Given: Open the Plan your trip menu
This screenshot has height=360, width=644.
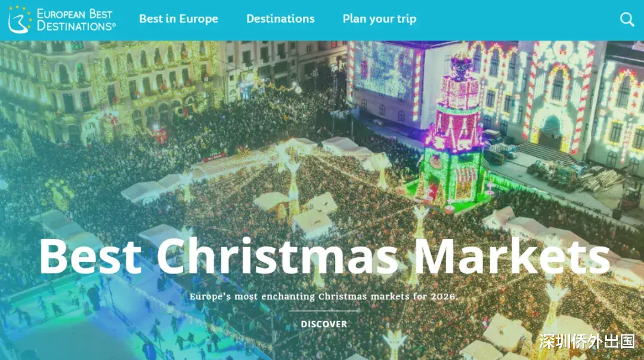Looking at the screenshot, I should coord(379,19).
